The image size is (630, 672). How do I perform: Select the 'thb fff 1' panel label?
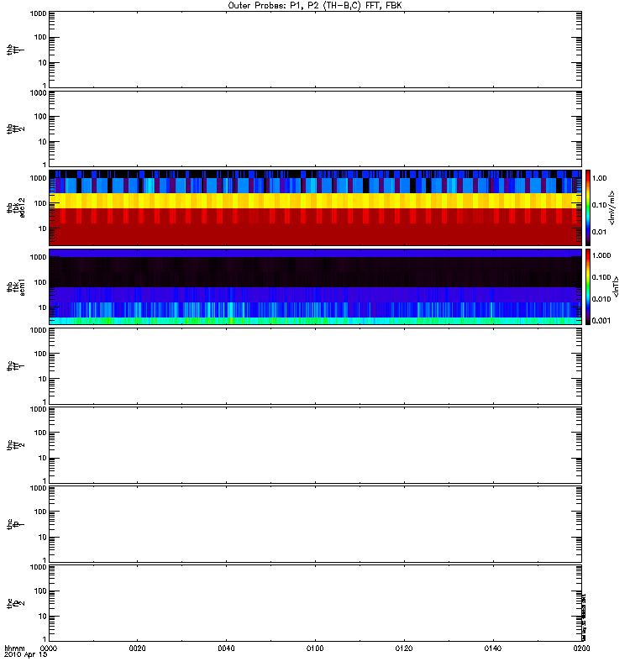16,50
